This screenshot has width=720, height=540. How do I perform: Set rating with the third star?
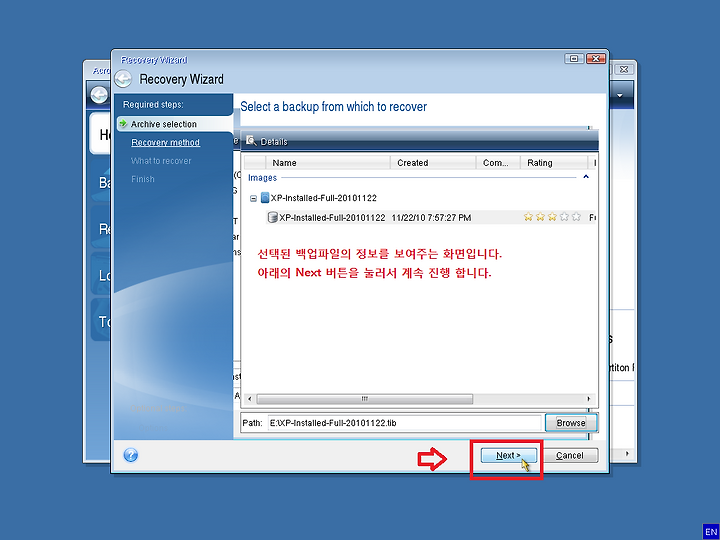coord(552,217)
